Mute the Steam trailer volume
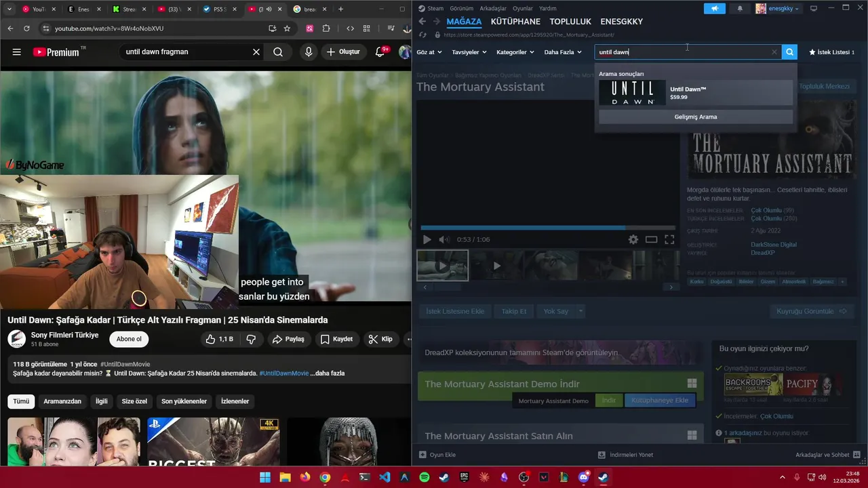 pos(443,239)
